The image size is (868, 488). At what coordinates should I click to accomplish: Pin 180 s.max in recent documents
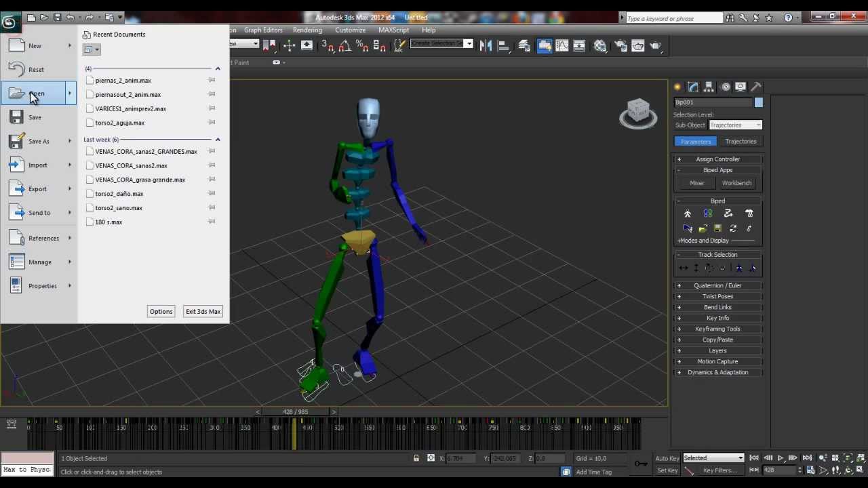tap(212, 222)
